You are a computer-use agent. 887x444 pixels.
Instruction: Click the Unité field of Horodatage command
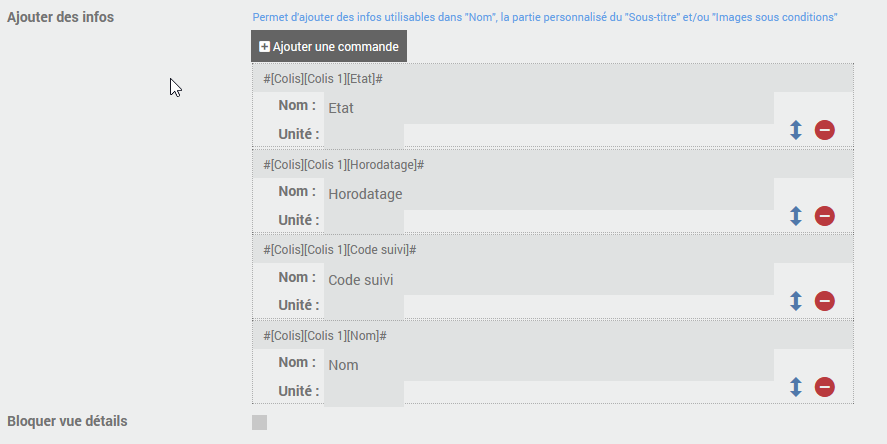364,221
